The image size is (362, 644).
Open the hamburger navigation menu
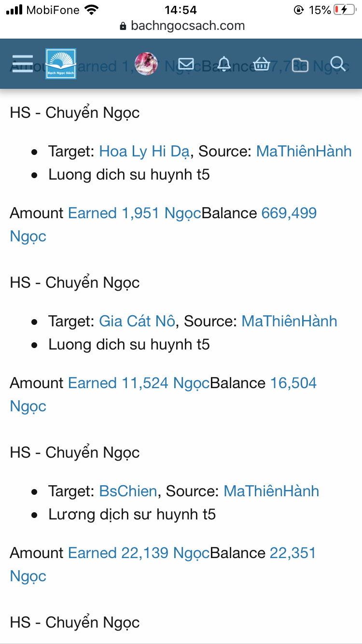point(22,64)
